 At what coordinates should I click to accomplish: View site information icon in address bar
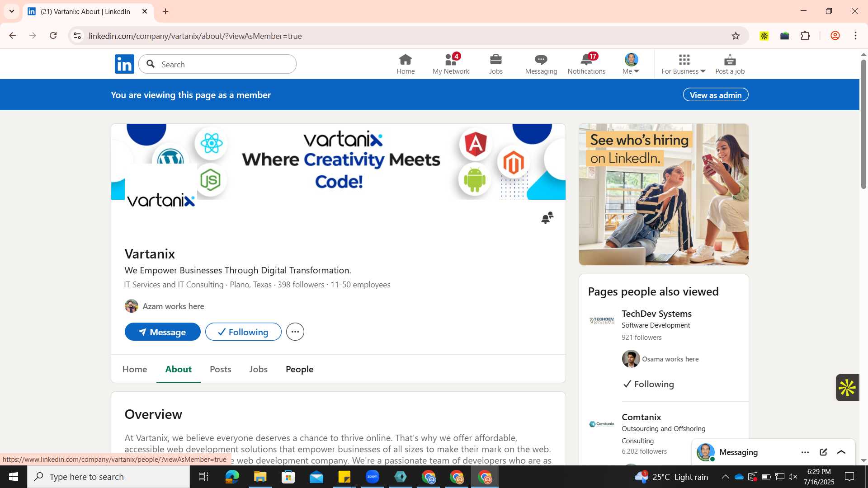77,36
